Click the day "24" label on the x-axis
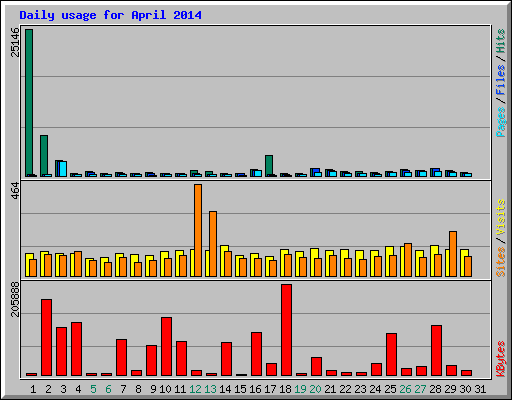512x400 pixels. [375, 389]
